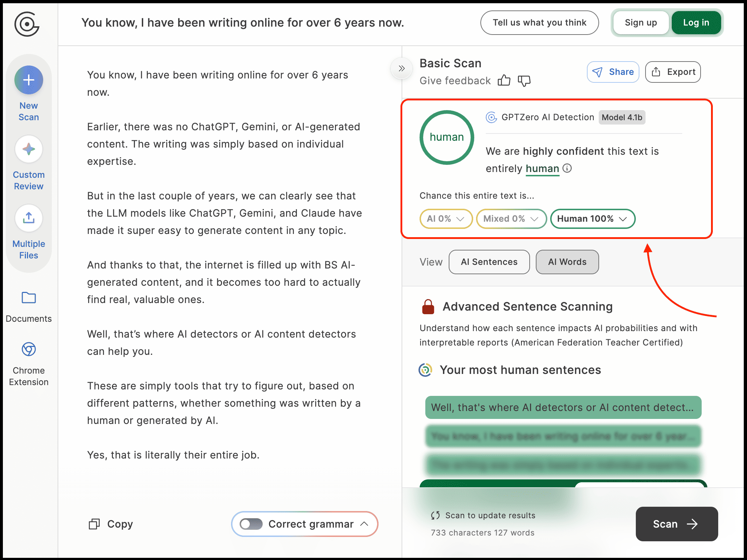Click the Multiple Files label
747x560 pixels.
(29, 250)
